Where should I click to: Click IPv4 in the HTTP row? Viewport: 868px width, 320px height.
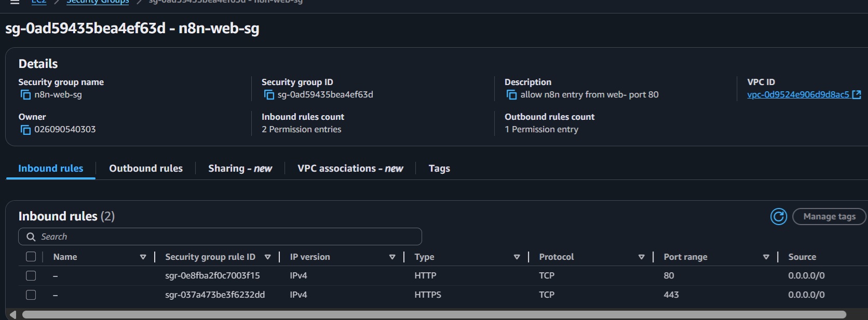tap(299, 275)
